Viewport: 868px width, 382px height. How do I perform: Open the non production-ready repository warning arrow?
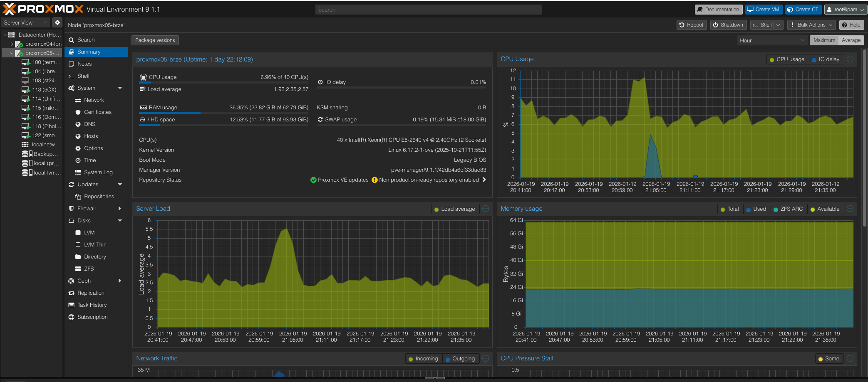(x=484, y=180)
